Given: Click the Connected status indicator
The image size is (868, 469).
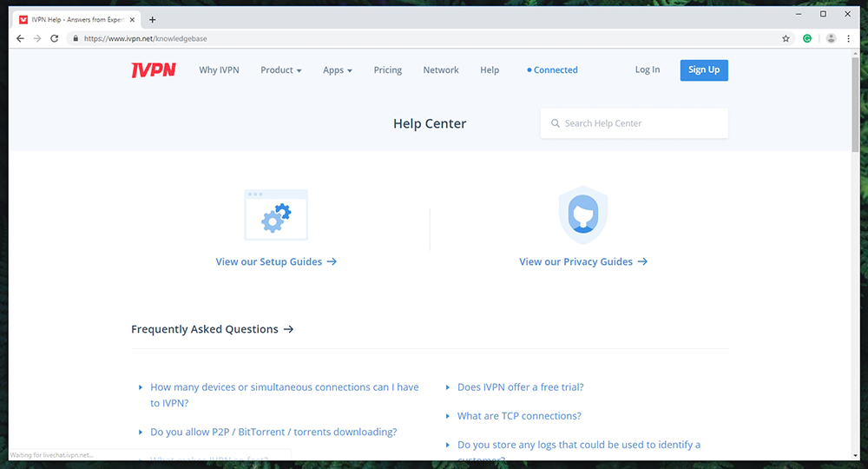Looking at the screenshot, I should pos(552,69).
